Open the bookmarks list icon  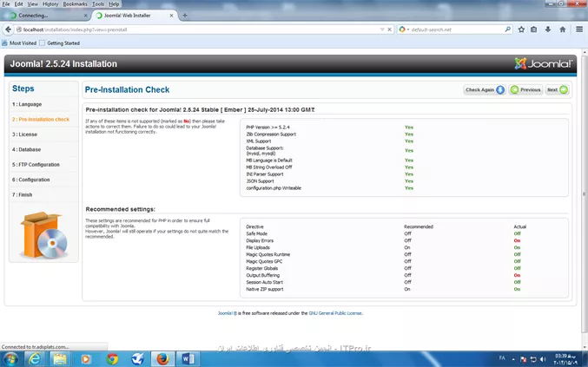533,29
